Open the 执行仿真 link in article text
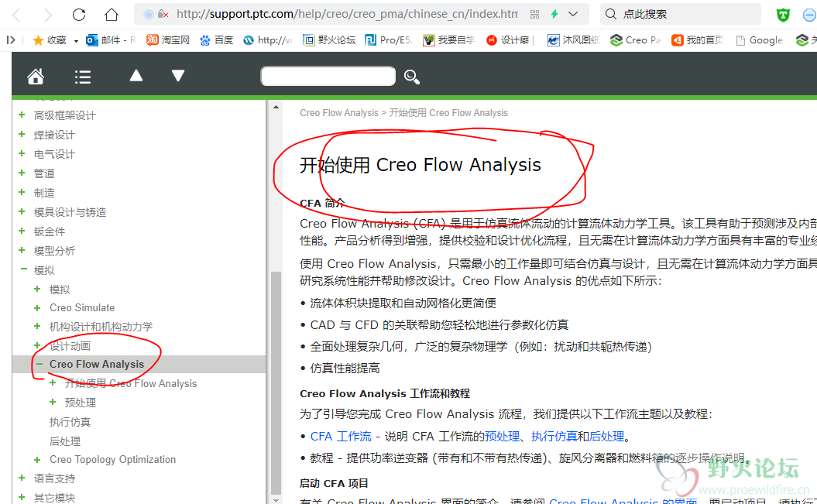 (554, 436)
